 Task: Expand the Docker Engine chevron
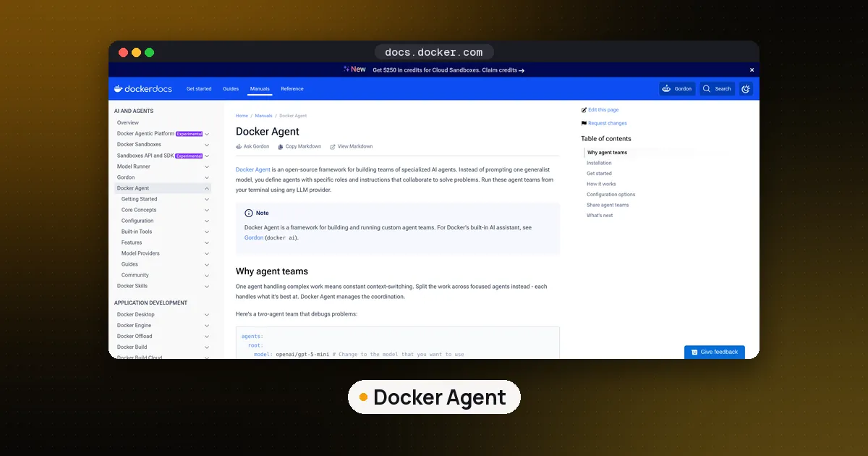tap(207, 326)
